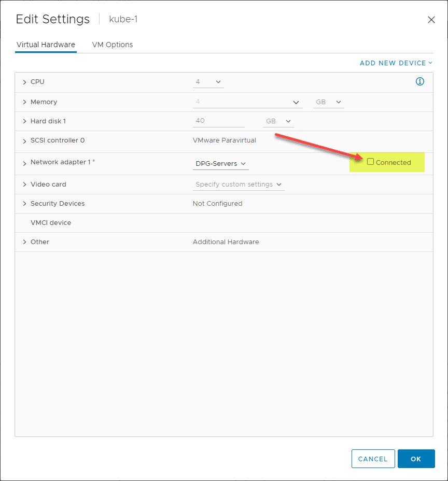Expand the SCSI controller 0 row

pos(24,140)
